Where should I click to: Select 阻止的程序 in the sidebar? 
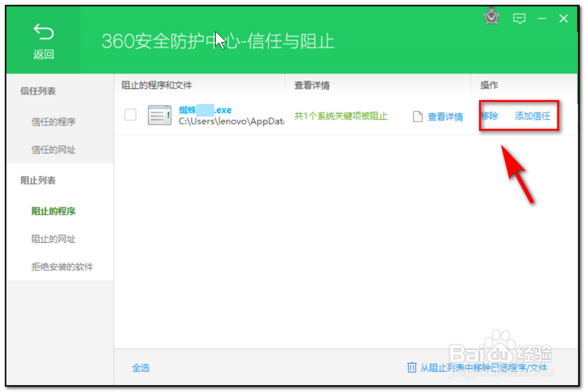coord(53,211)
